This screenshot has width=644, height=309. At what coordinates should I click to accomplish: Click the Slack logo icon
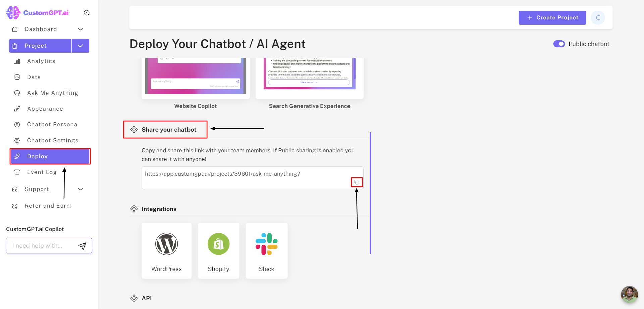pyautogui.click(x=267, y=244)
